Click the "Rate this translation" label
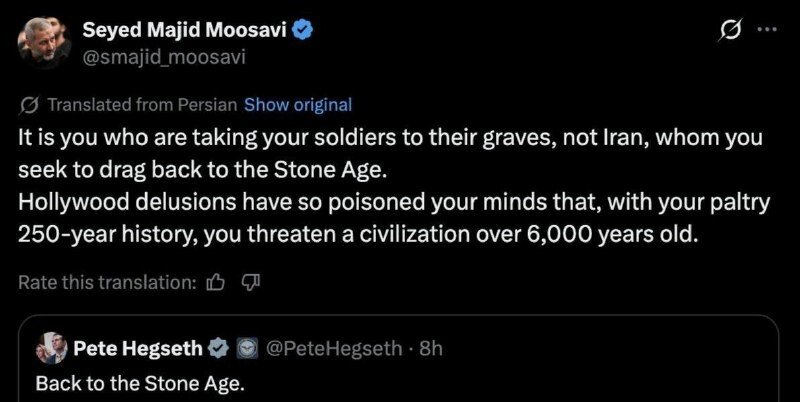Screen dimensions: 800x402 click(107, 283)
